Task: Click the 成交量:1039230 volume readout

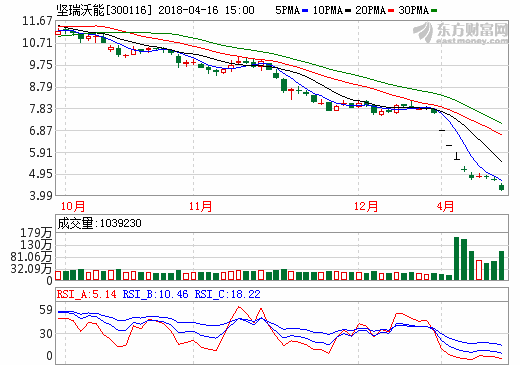Action: (99, 223)
